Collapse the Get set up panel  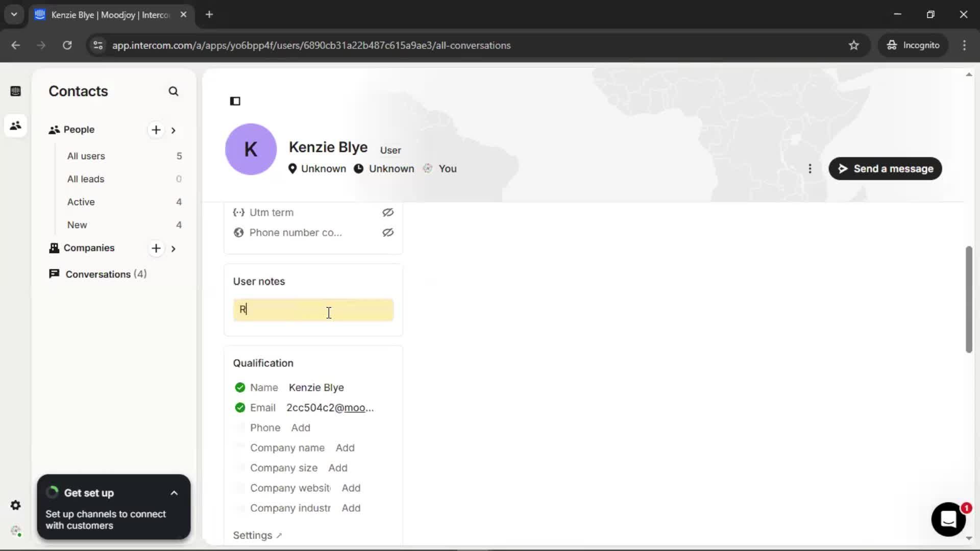pos(174,493)
